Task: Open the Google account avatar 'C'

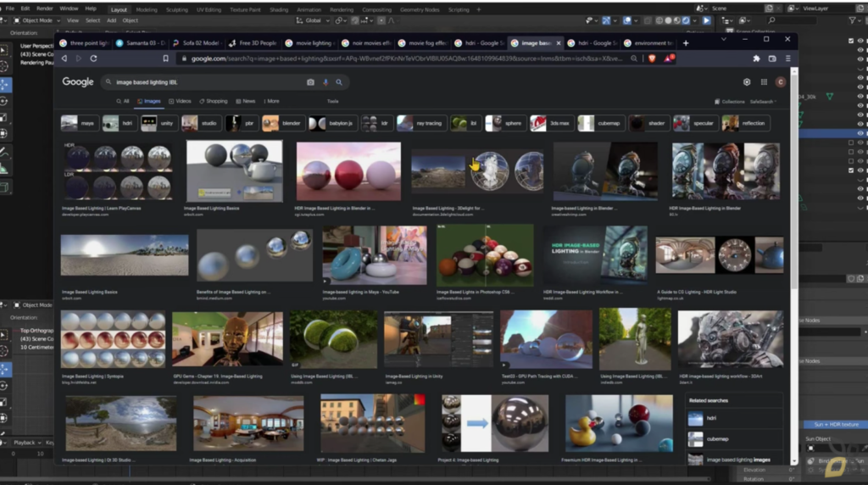Action: click(781, 82)
